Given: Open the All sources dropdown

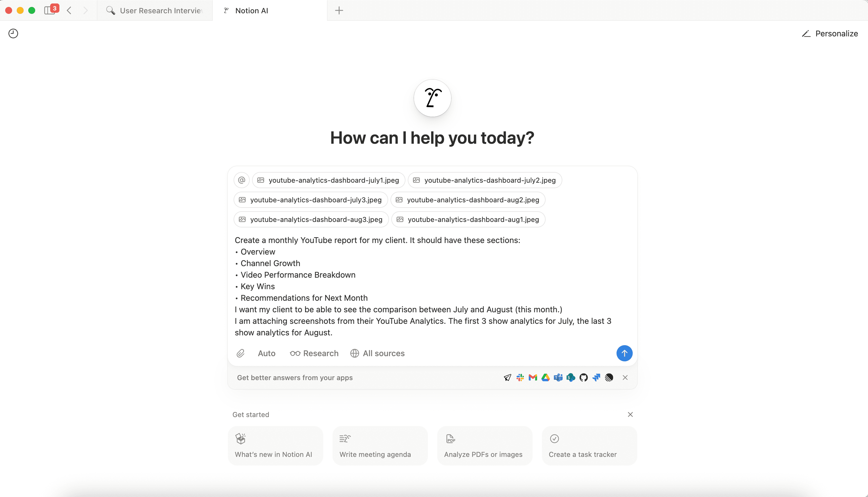Looking at the screenshot, I should (x=377, y=353).
